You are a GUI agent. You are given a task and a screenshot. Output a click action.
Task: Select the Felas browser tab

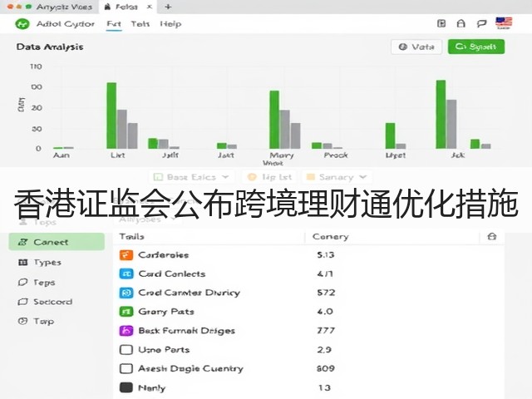[x=126, y=7]
